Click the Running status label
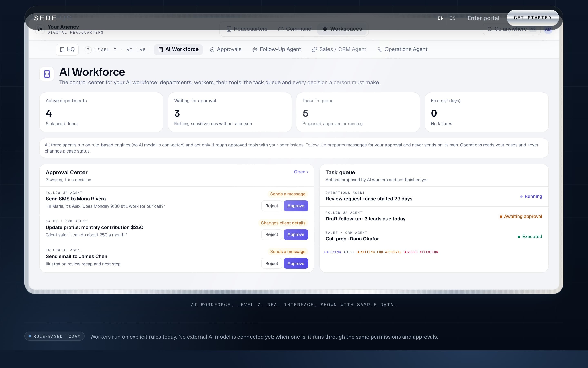 click(531, 196)
